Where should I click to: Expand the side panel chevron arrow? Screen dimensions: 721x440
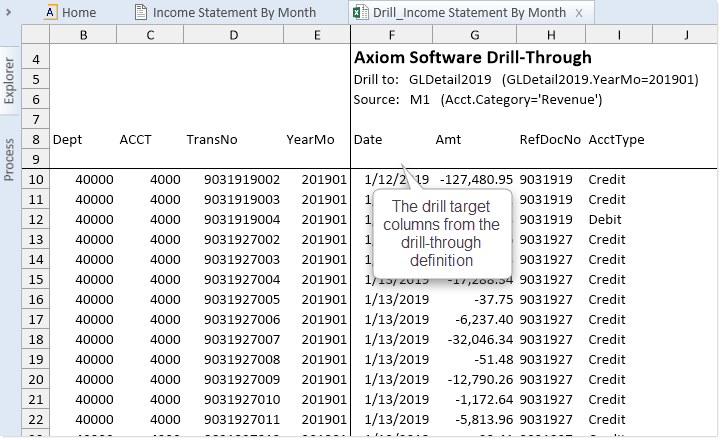coord(8,12)
